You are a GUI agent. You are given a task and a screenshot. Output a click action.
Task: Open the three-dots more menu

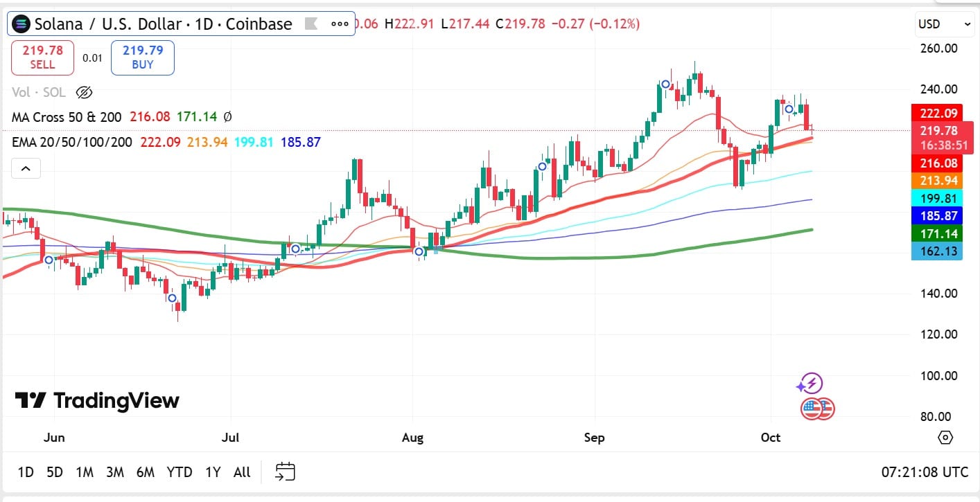(340, 24)
